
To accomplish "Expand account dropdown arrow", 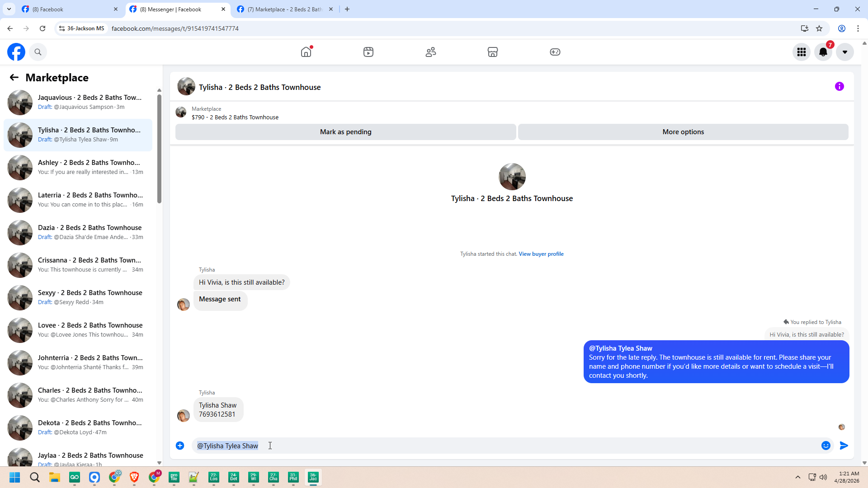I will [845, 52].
